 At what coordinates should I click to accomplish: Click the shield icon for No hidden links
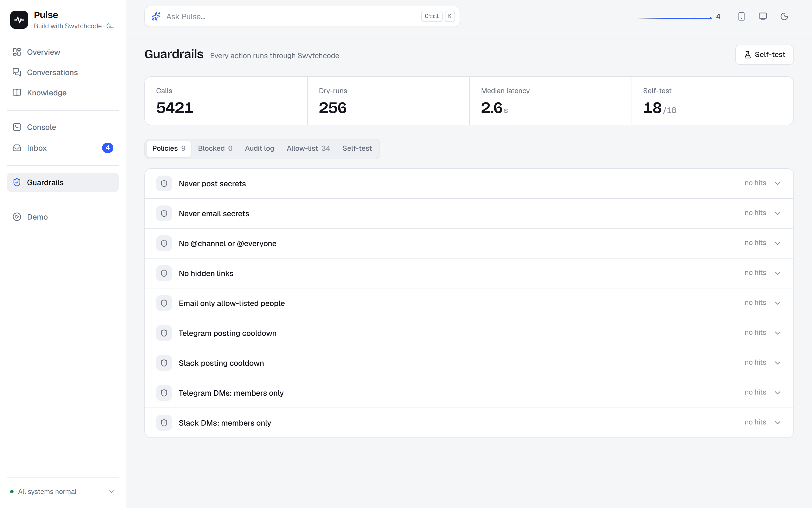(164, 273)
